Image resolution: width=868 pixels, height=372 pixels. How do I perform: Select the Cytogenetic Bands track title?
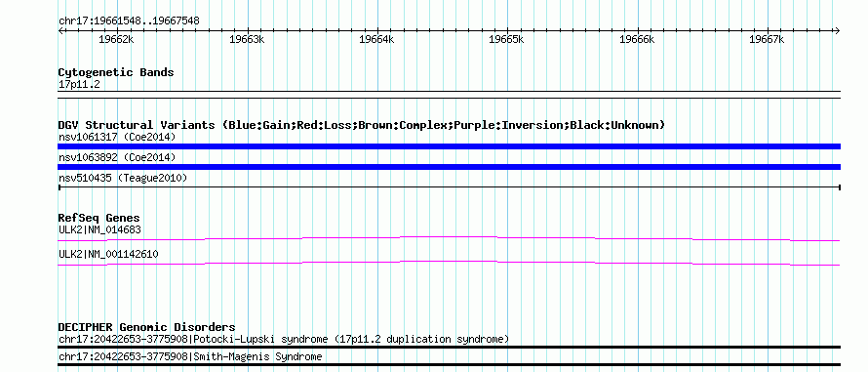coord(116,72)
